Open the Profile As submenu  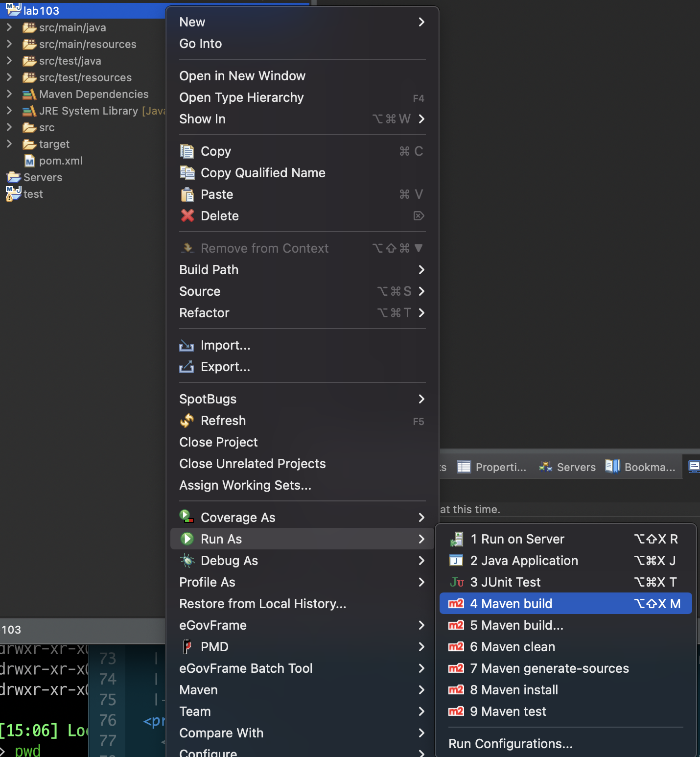(303, 582)
